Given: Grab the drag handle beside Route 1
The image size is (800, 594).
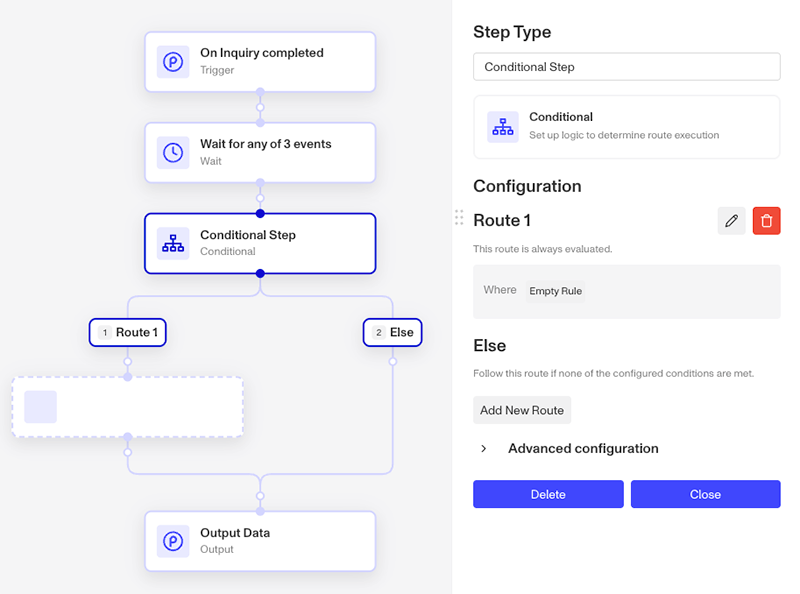Looking at the screenshot, I should 459,217.
